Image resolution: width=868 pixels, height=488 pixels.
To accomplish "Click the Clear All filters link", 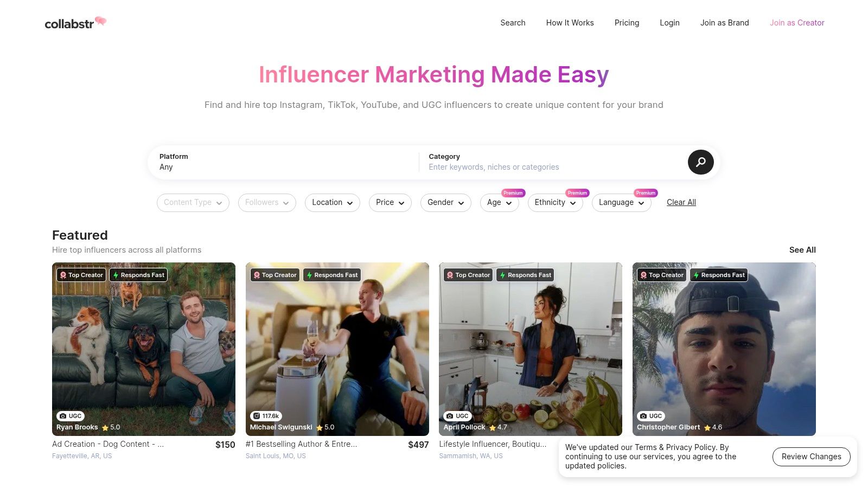I will pyautogui.click(x=681, y=202).
